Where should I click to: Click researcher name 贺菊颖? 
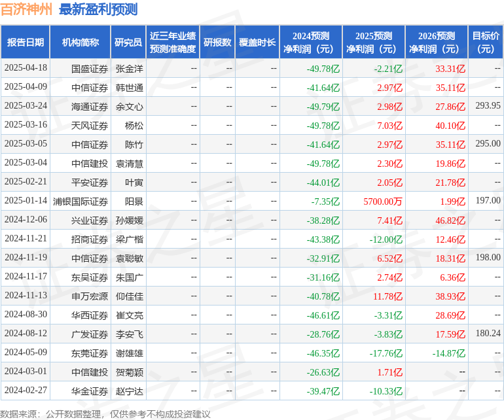(129, 372)
